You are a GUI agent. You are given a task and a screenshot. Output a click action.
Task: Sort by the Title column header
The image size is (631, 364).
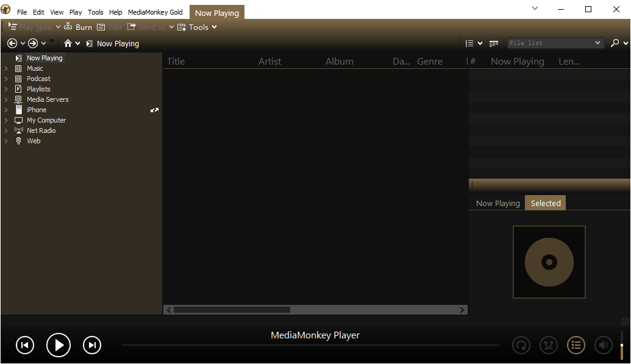pyautogui.click(x=176, y=61)
